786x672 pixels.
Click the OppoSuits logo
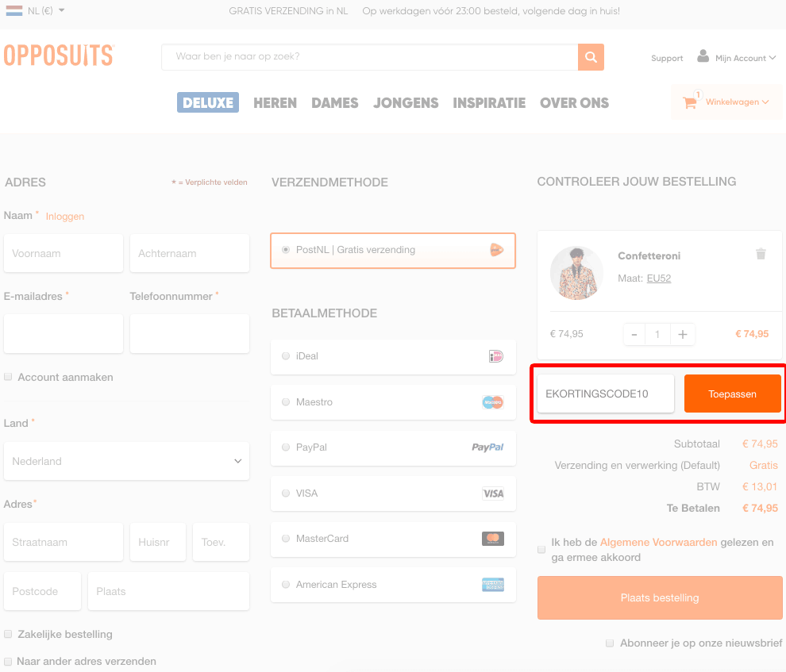tap(60, 55)
